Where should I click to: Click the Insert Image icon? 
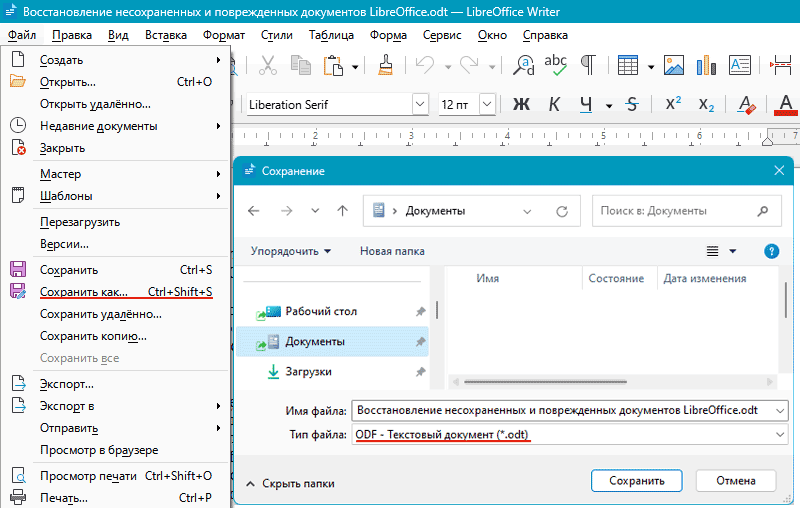coord(674,65)
